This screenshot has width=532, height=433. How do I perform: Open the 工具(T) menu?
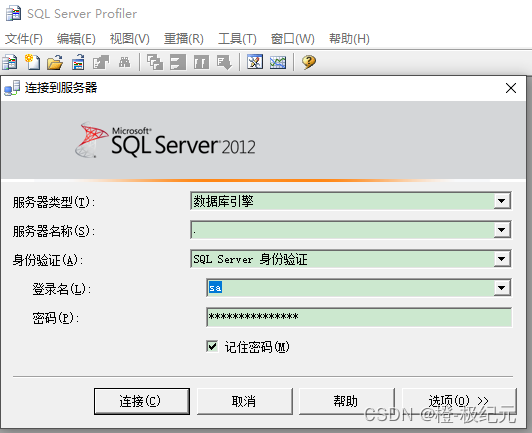[x=237, y=39]
